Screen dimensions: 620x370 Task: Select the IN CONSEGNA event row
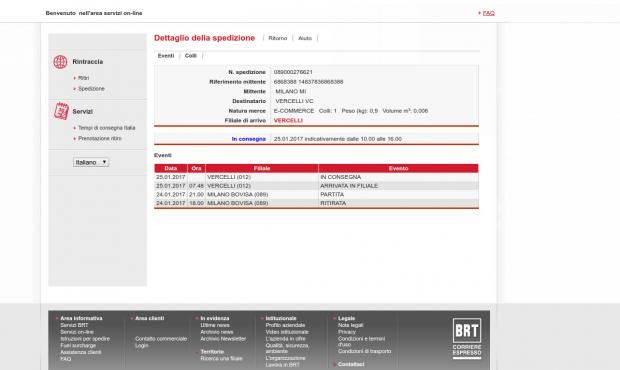pos(316,177)
